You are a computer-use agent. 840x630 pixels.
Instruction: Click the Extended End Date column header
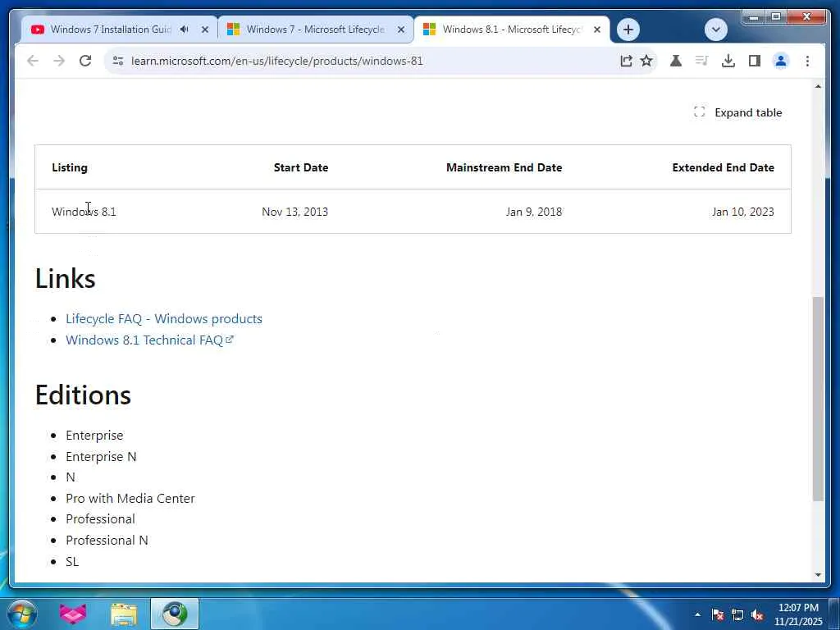pos(724,167)
